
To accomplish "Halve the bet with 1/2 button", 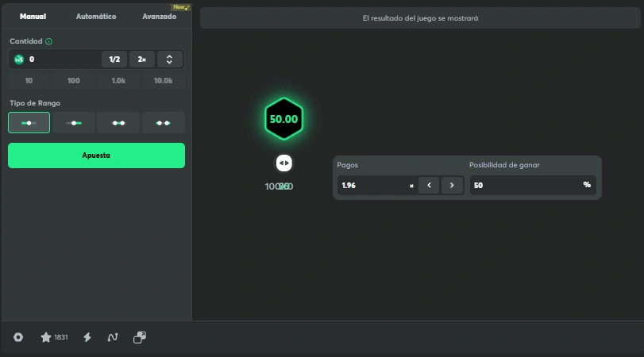I will [x=114, y=59].
